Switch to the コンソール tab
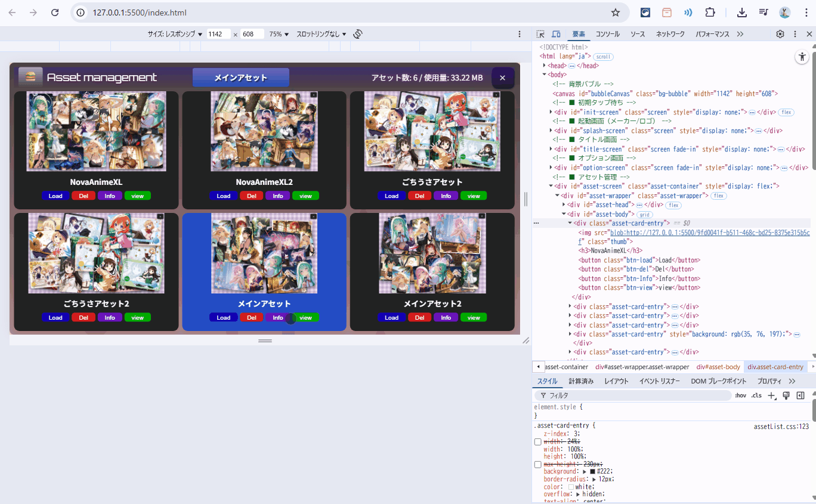 [x=607, y=35]
